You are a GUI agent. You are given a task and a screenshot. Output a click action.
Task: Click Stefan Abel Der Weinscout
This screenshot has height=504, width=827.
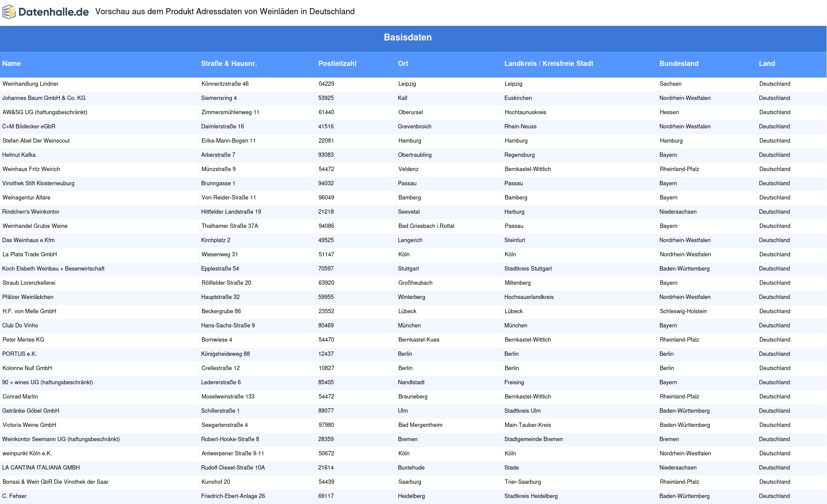[36, 141]
